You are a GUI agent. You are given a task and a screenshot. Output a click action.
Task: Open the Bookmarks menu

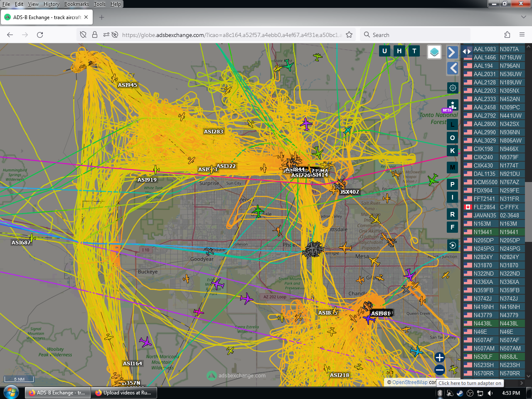point(76,4)
